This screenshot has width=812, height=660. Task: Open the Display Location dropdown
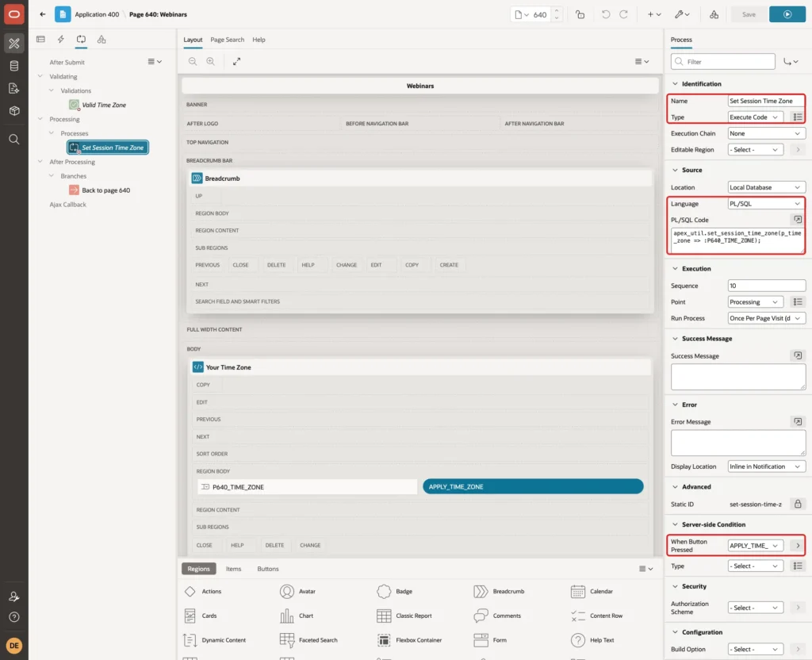766,466
